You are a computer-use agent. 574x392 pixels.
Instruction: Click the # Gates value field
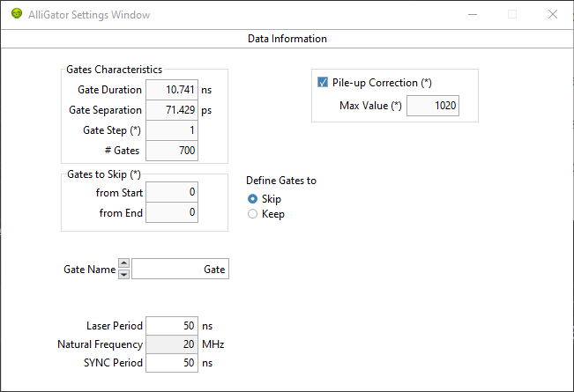172,151
